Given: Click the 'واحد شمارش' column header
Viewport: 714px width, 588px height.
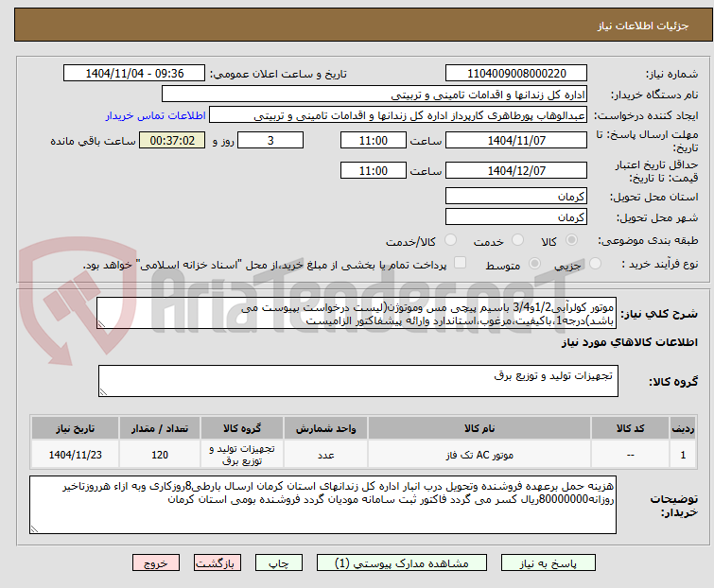Looking at the screenshot, I should click(x=325, y=428).
